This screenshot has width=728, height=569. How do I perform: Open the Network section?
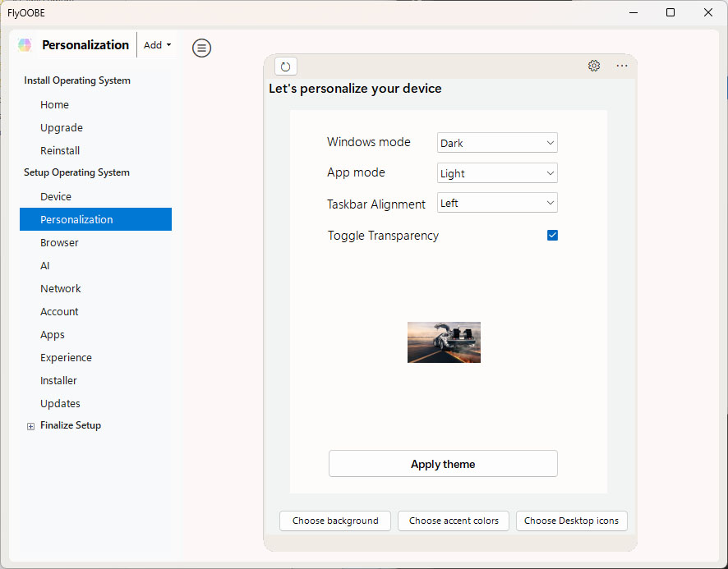coord(61,289)
